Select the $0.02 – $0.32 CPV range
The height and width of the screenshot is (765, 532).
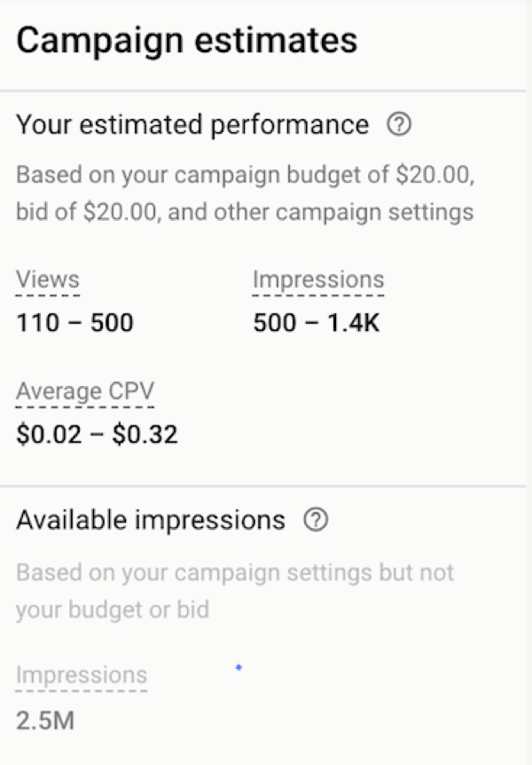[x=97, y=434]
